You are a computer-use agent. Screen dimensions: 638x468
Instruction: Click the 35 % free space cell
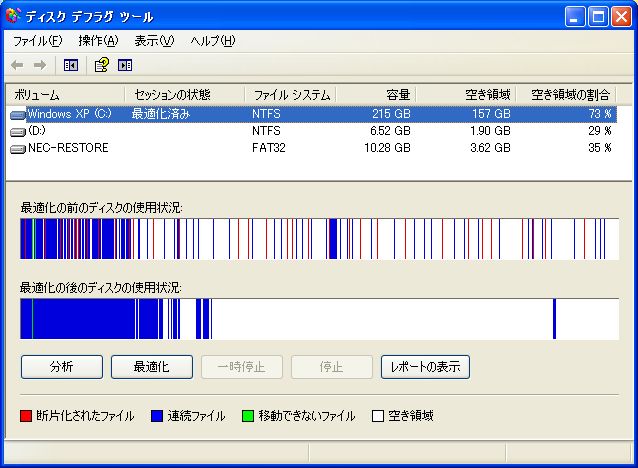coord(600,148)
